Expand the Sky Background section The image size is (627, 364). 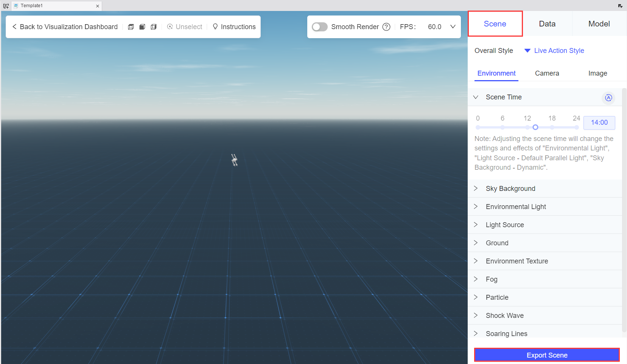[476, 188]
